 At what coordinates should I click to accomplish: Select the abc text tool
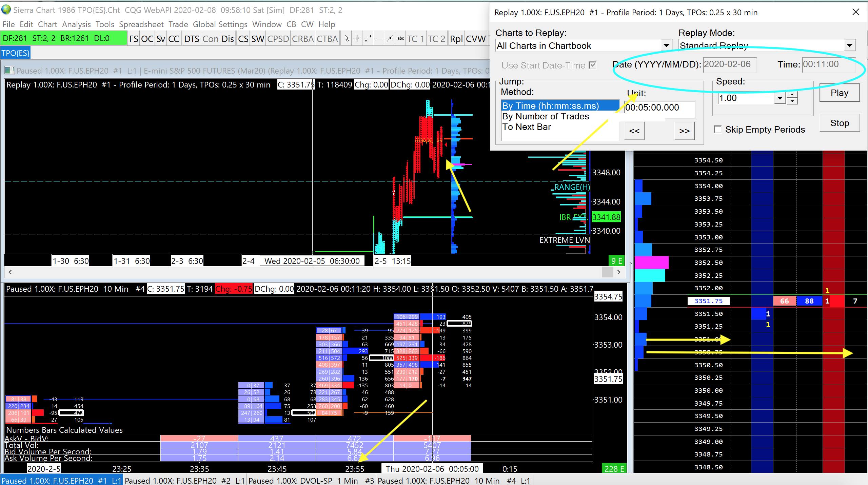click(x=401, y=39)
